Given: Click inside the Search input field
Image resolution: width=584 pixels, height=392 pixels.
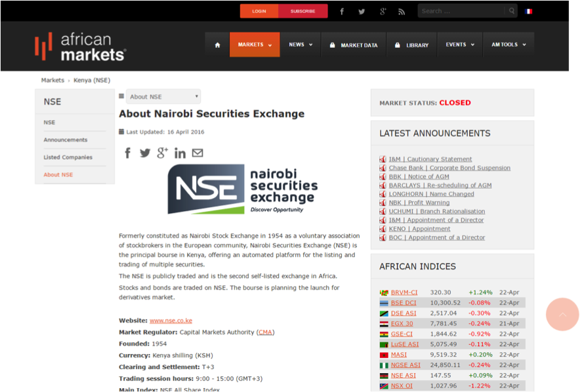Looking at the screenshot, I should tap(462, 11).
